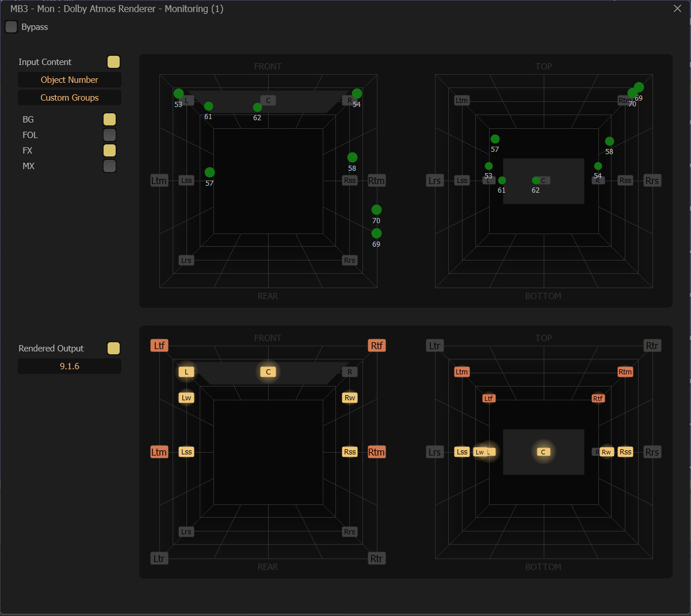Enable the Bypass checkbox
The image size is (691, 616).
pyautogui.click(x=11, y=26)
